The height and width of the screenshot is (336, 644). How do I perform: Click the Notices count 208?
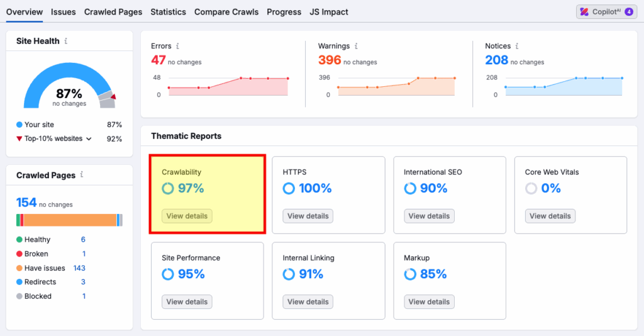tap(497, 60)
